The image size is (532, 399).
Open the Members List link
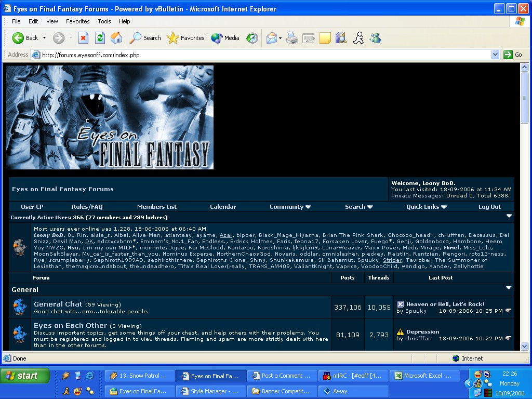(x=157, y=207)
